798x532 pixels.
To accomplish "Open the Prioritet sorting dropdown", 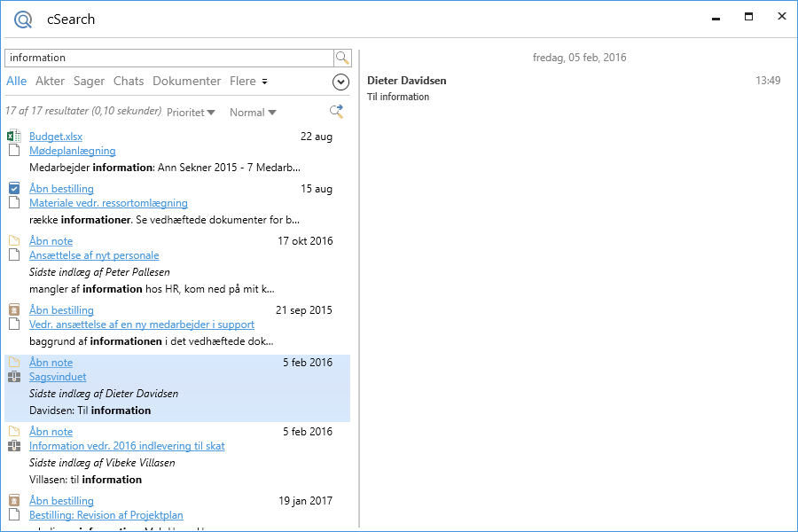I will [191, 113].
